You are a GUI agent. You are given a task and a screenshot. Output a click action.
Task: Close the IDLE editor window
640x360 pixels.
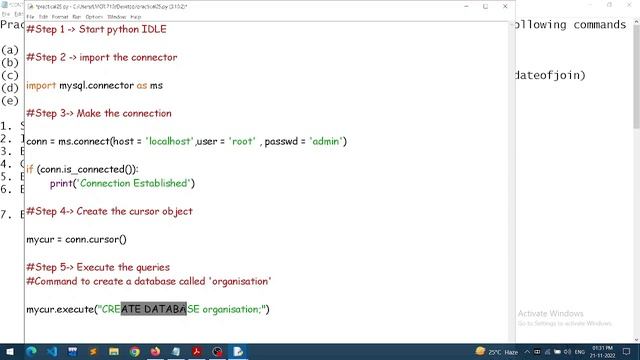(x=505, y=7)
